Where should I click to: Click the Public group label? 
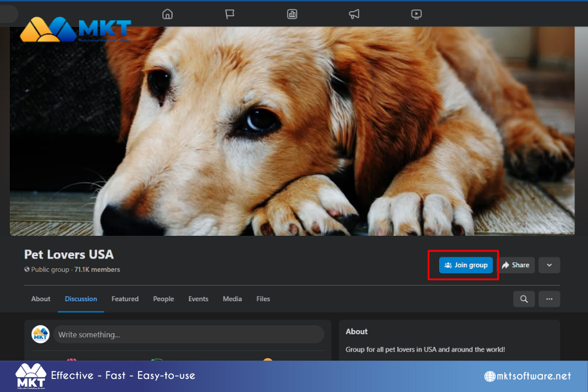click(x=50, y=269)
